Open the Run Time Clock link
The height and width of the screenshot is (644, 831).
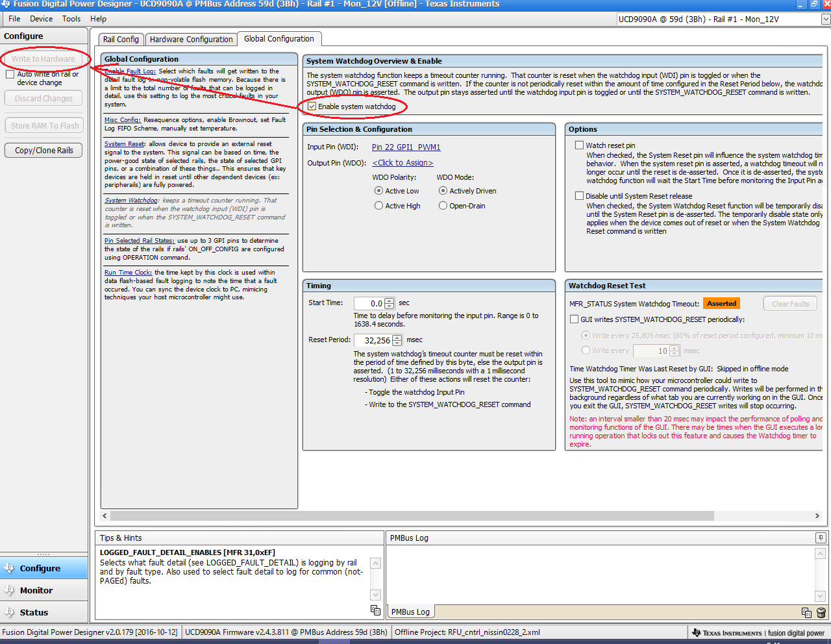click(x=128, y=273)
